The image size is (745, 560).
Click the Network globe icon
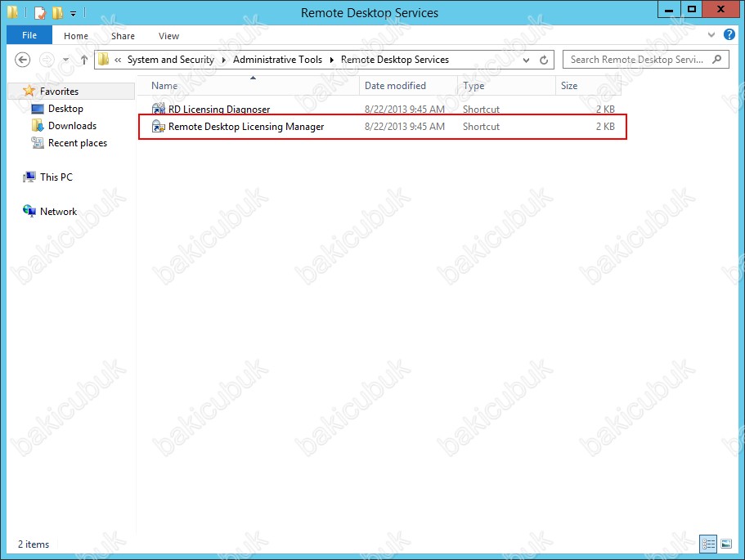coord(29,211)
